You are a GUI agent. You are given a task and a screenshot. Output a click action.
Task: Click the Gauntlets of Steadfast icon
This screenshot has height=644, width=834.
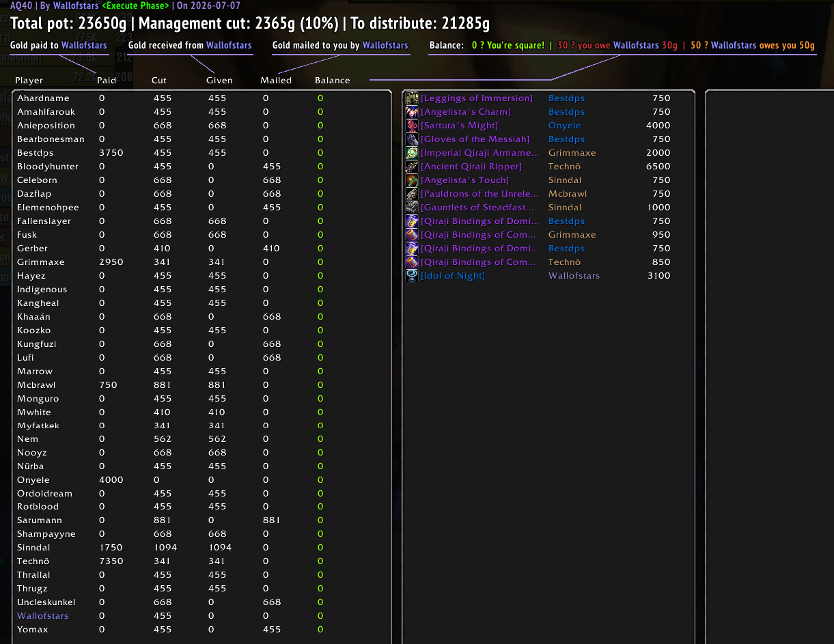click(412, 208)
